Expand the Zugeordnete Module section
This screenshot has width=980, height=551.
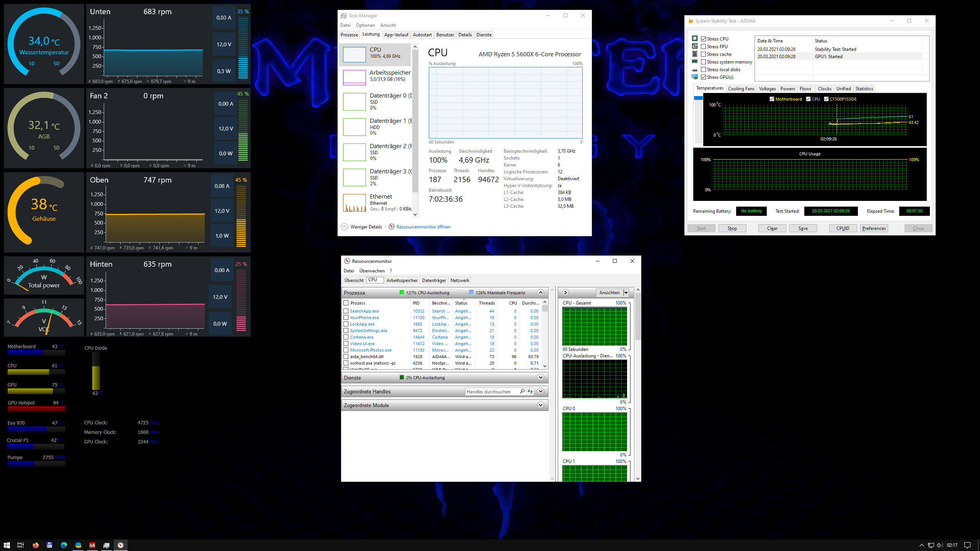[541, 405]
